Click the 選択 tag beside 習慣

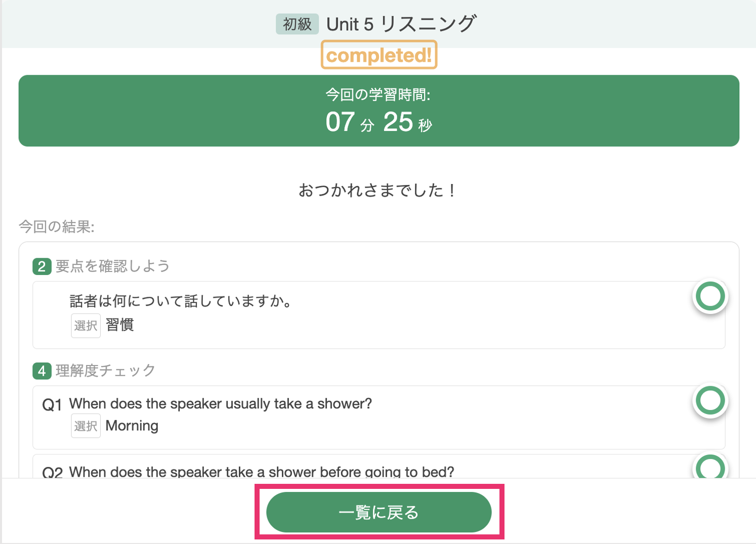tap(86, 326)
